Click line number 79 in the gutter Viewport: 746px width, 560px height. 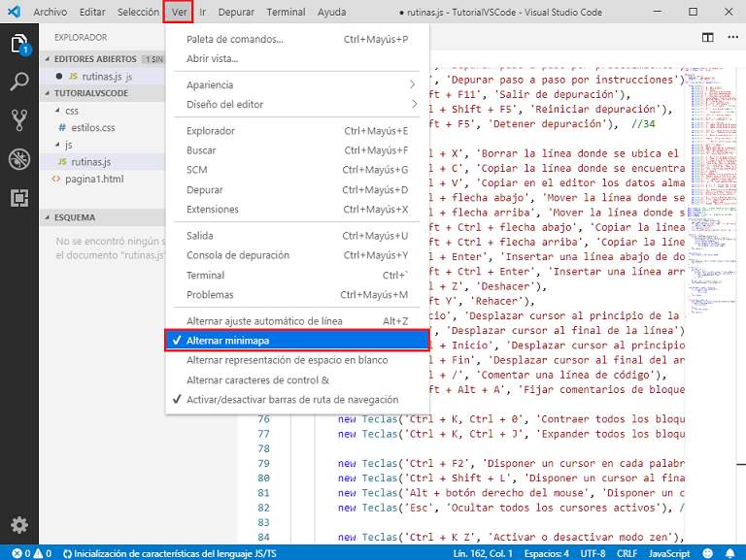click(x=263, y=463)
